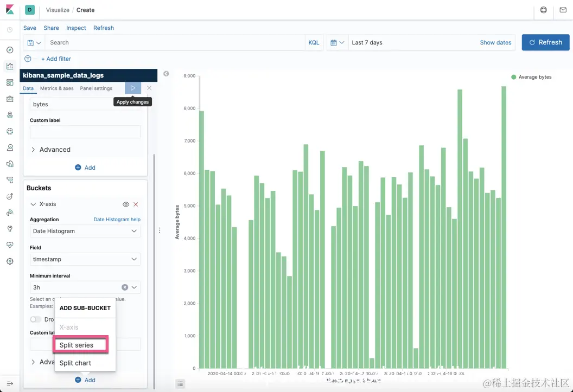
Task: Click + Add filter
Action: (56, 59)
